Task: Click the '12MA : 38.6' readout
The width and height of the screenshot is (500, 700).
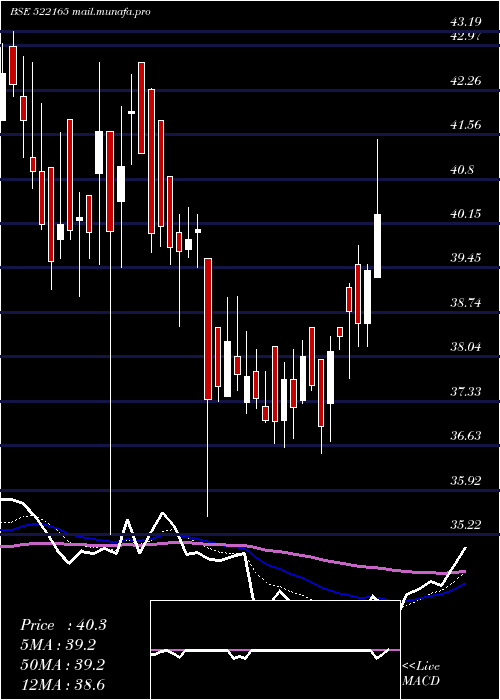Action: click(62, 684)
